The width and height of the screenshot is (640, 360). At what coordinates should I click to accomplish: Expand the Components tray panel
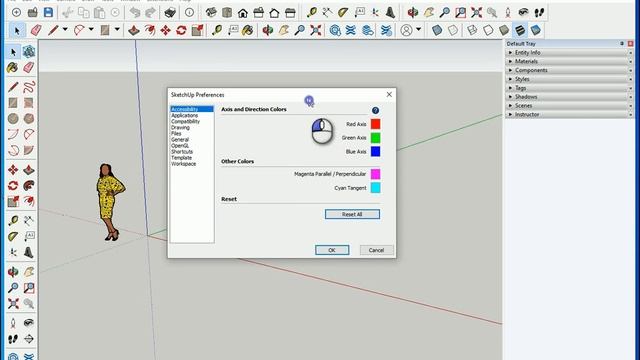[569, 70]
